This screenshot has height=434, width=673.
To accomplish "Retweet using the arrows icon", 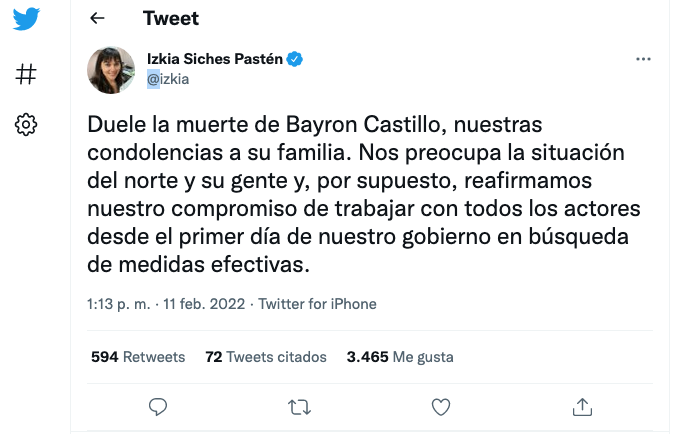I will (x=299, y=407).
